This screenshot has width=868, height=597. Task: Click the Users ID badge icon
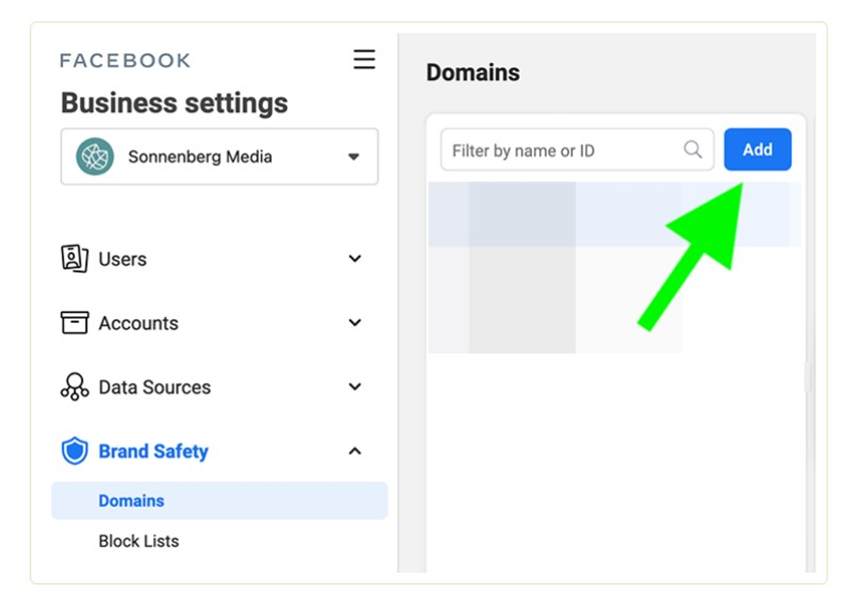tap(74, 258)
